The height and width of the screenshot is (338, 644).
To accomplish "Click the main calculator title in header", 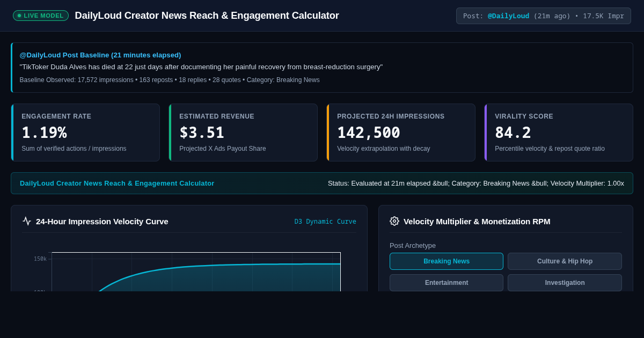I will [x=207, y=16].
